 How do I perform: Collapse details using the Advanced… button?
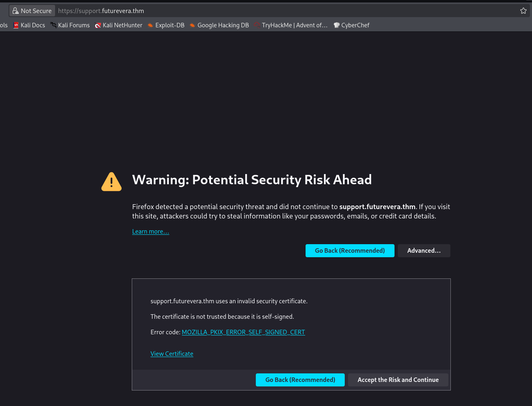coord(424,251)
